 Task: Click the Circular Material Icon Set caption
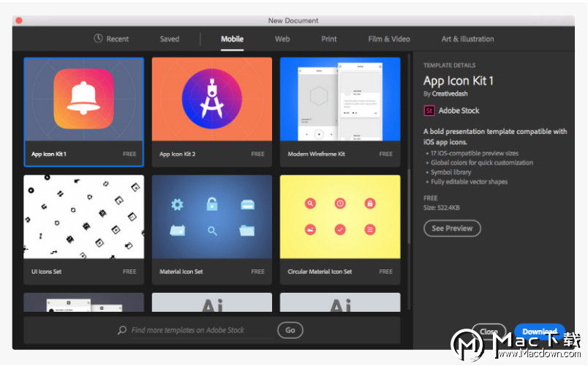point(320,272)
